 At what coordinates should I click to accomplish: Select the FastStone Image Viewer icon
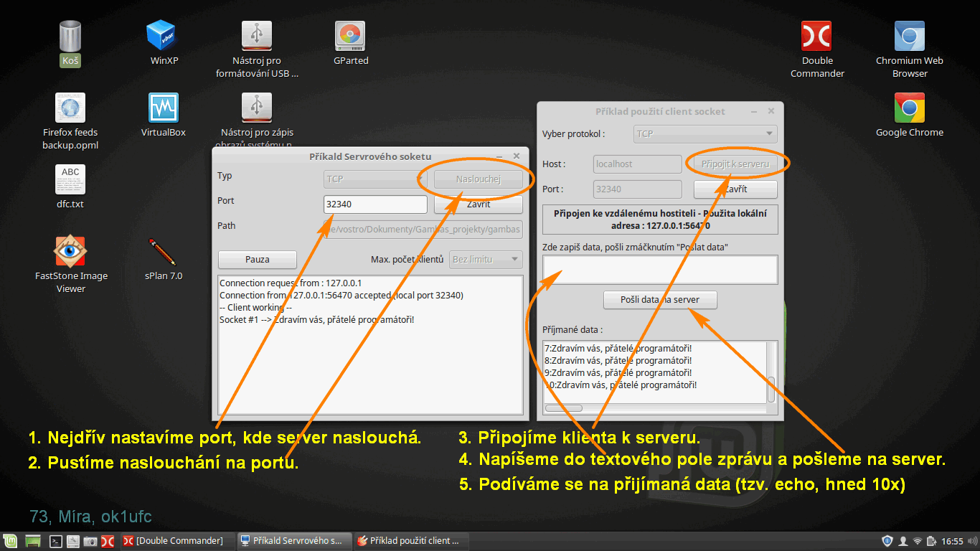tap(70, 251)
